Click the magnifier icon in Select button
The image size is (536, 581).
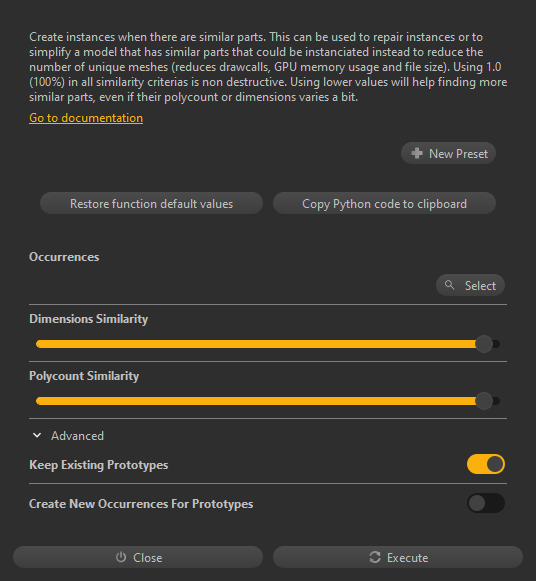click(x=449, y=285)
